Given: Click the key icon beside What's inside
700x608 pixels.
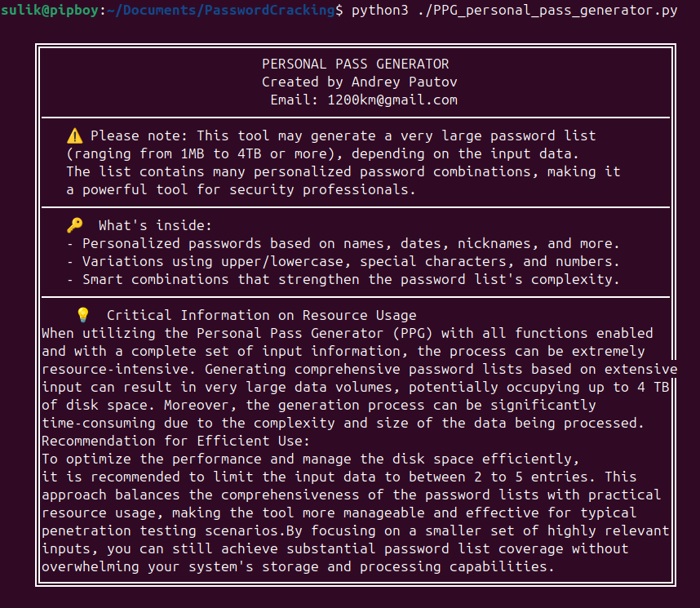Looking at the screenshot, I should point(75,225).
